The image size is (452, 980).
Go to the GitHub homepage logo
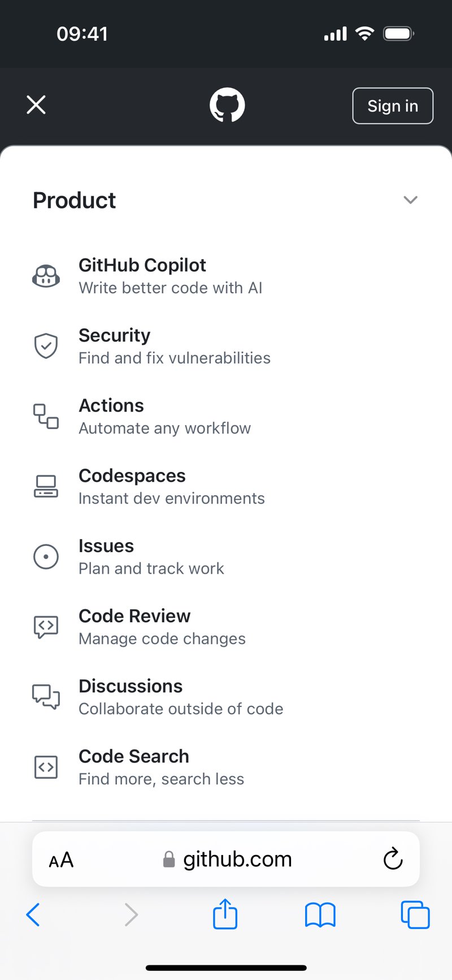click(227, 105)
